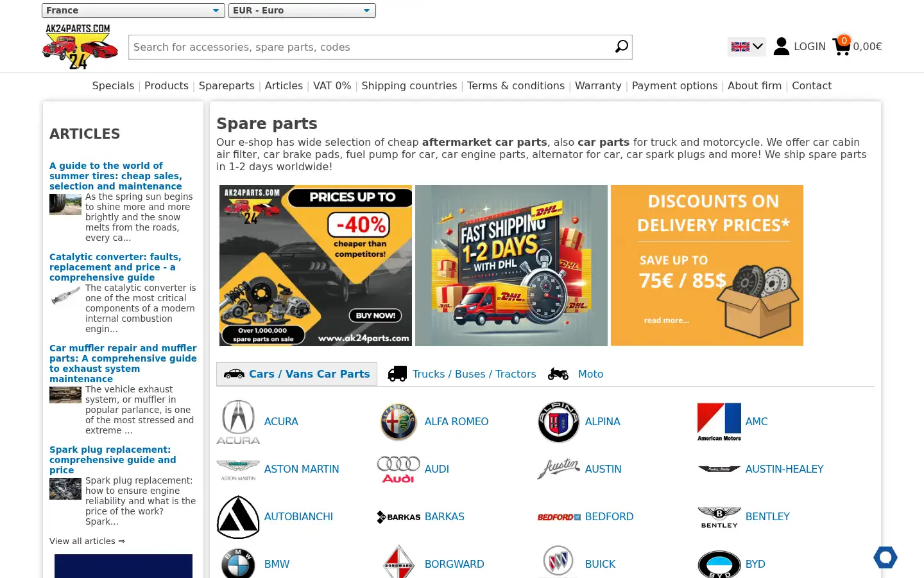The height and width of the screenshot is (578, 924).
Task: Select the BENTLEY brand link
Action: (767, 517)
